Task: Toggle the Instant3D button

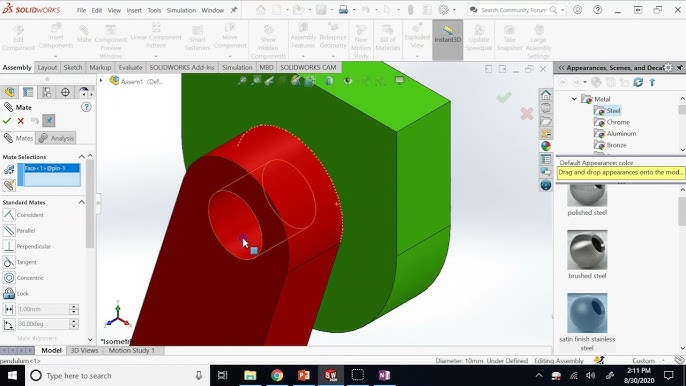Action: [x=448, y=39]
